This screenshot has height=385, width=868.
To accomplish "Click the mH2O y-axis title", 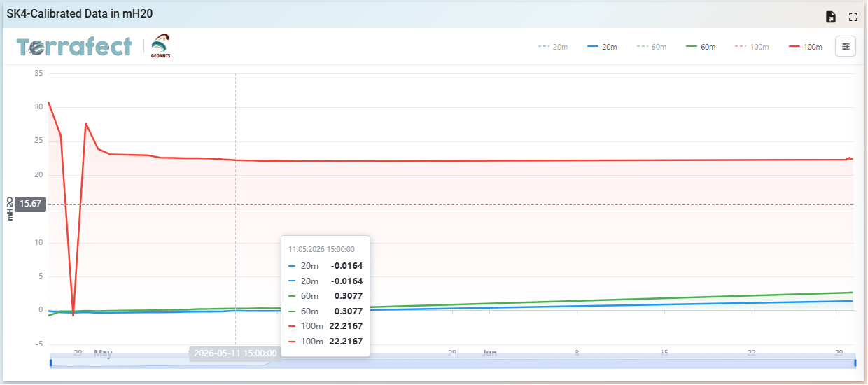I will [x=10, y=208].
